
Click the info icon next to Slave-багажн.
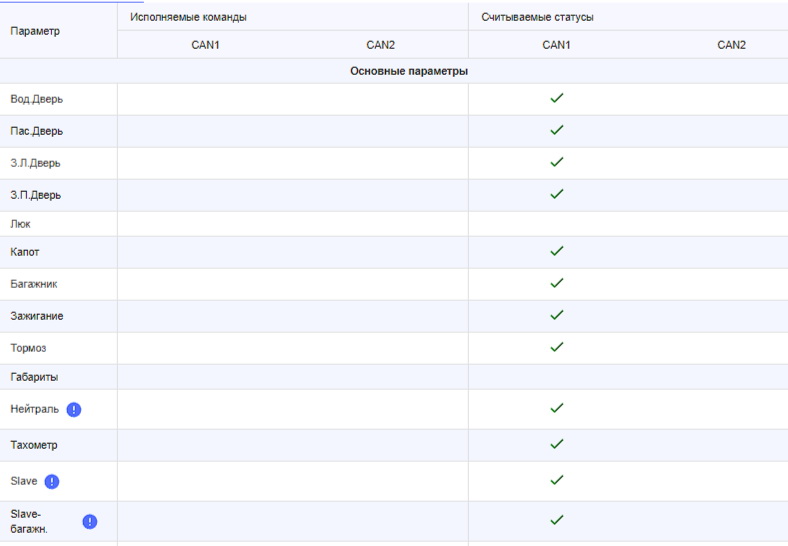coord(90,521)
